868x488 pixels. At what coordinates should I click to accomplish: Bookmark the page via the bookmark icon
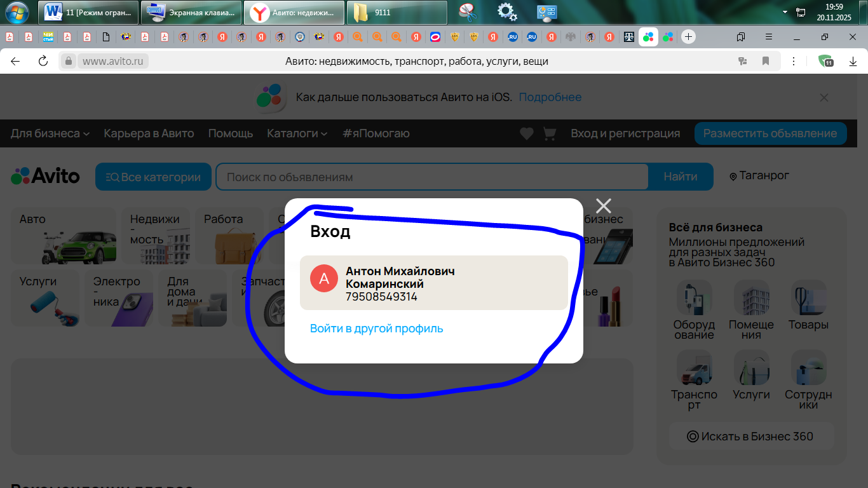pos(766,61)
